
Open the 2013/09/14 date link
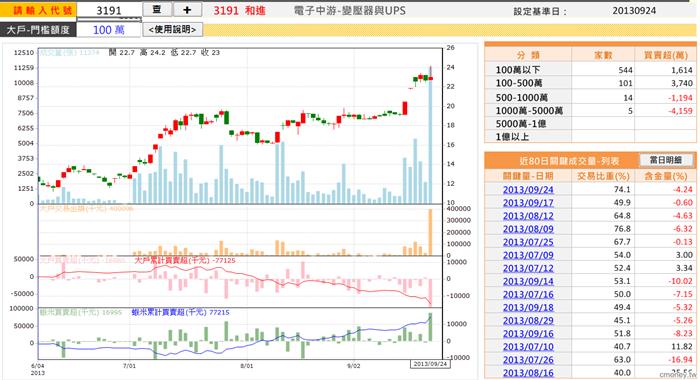pos(528,281)
